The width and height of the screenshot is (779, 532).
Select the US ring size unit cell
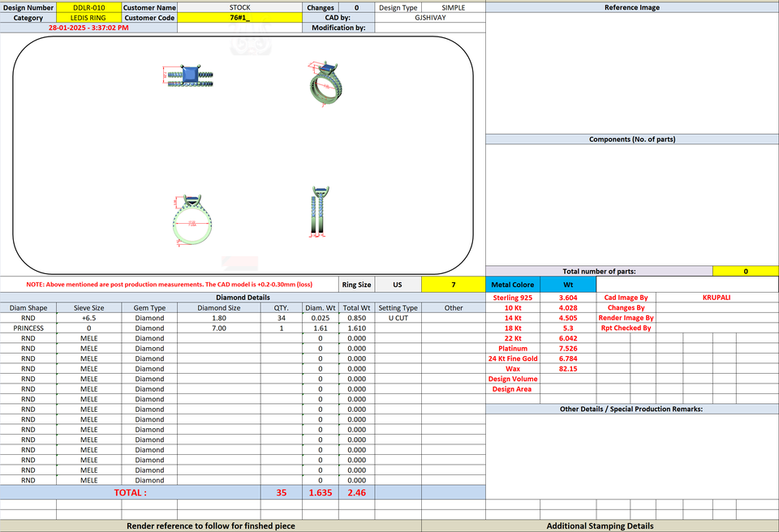point(398,285)
